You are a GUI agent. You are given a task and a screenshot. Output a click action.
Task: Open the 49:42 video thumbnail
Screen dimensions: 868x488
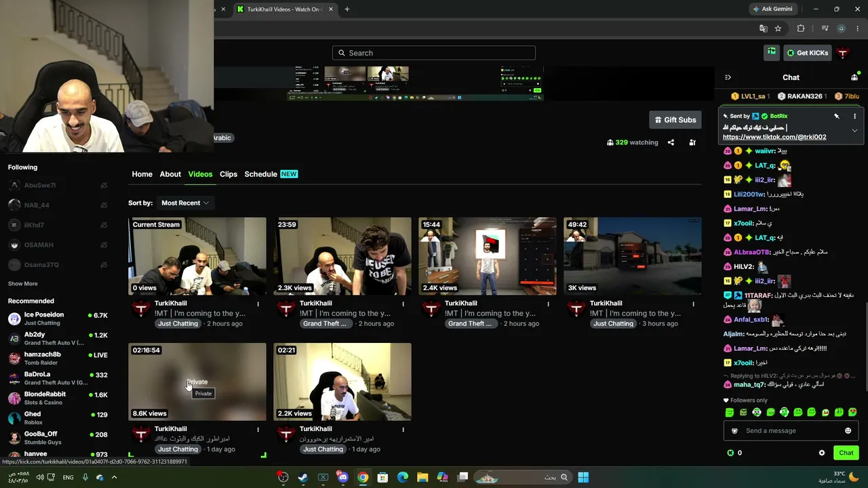pos(633,256)
